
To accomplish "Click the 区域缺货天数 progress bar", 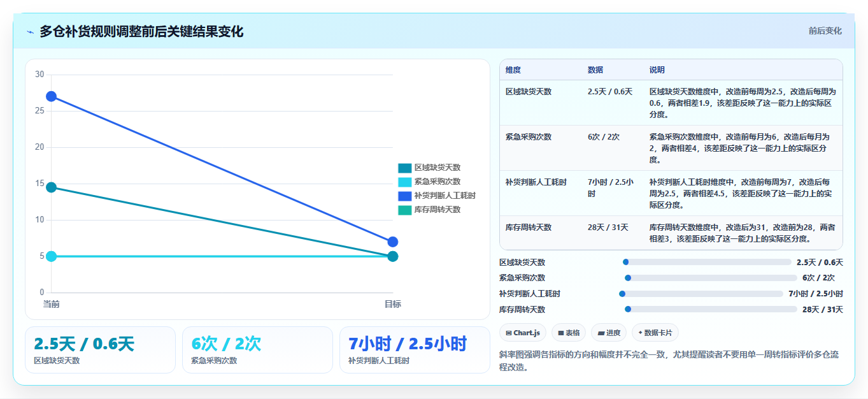I will pyautogui.click(x=707, y=262).
